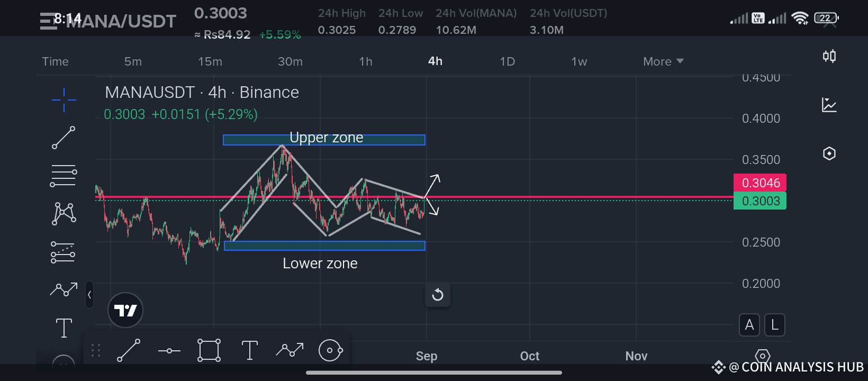Select the trend line tool in left sidebar

tap(64, 138)
